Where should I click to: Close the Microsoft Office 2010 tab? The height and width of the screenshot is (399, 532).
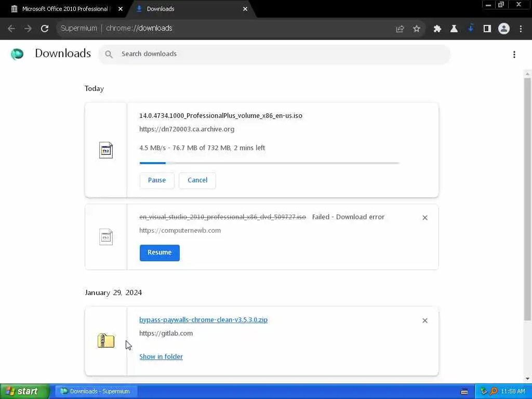point(121,9)
